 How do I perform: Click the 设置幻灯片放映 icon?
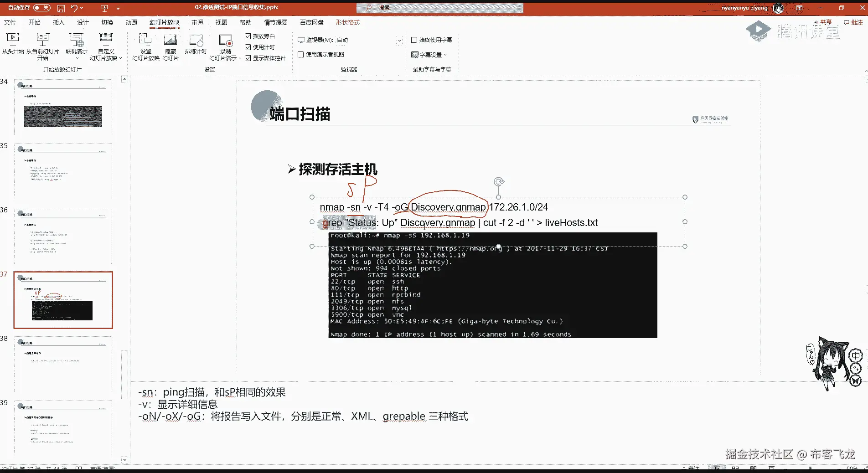[145, 40]
